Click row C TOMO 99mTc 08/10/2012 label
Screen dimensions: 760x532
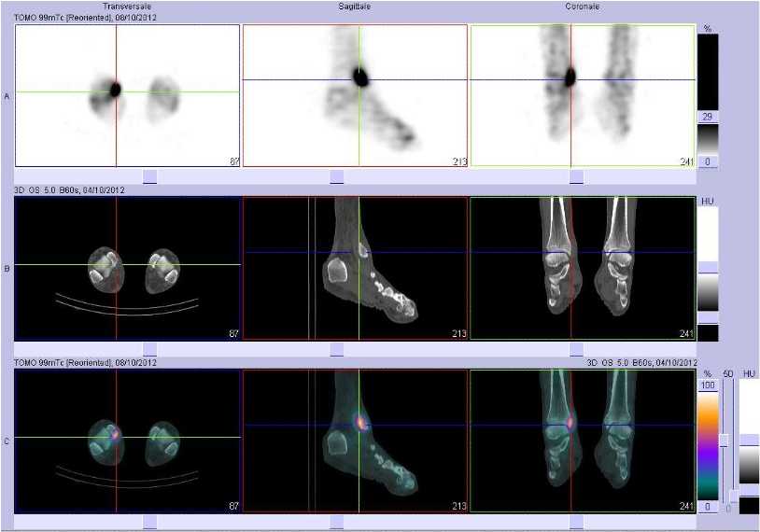pos(85,363)
